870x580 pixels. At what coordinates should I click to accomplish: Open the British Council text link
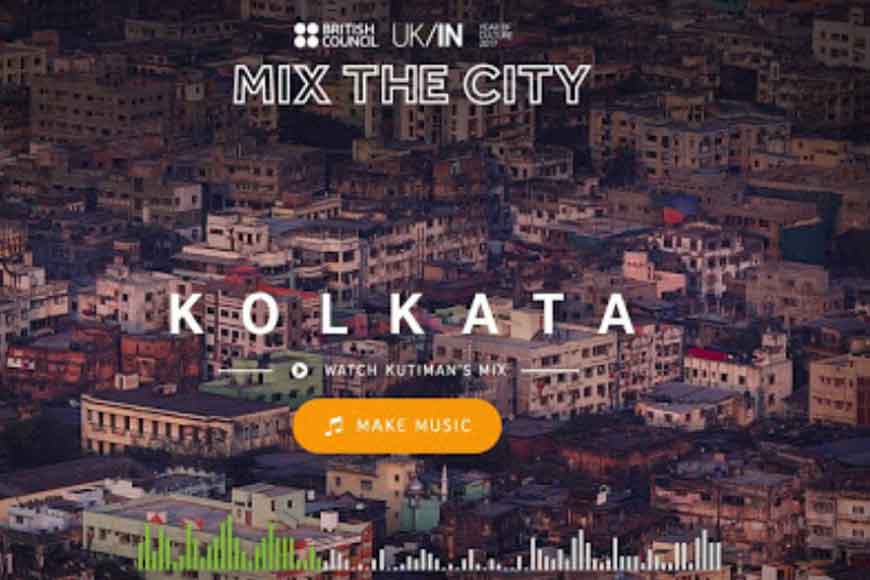point(349,36)
